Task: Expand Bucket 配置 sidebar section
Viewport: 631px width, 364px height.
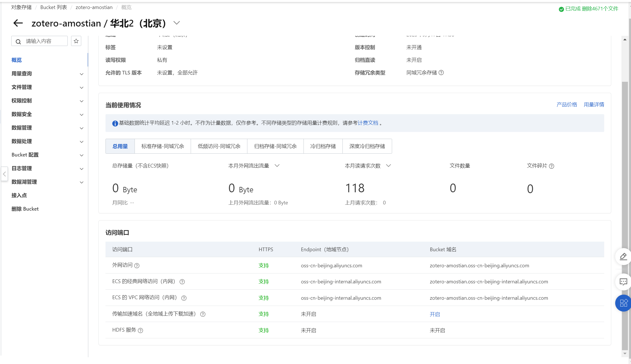Action: click(x=82, y=155)
